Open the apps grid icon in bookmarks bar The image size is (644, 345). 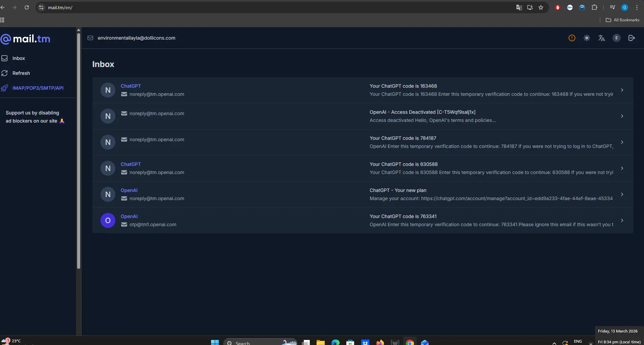pyautogui.click(x=2, y=20)
